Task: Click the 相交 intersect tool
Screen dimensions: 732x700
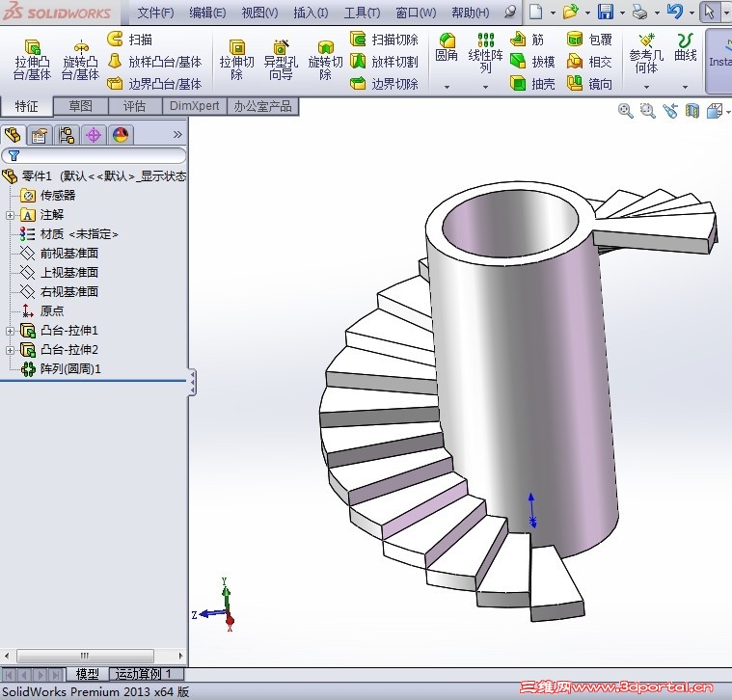Action: tap(589, 62)
